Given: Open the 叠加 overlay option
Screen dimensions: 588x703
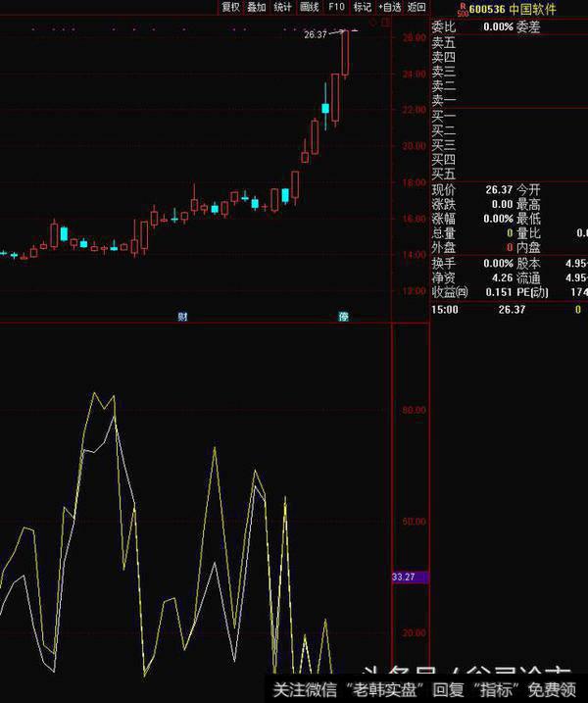Looking at the screenshot, I should pos(257,7).
